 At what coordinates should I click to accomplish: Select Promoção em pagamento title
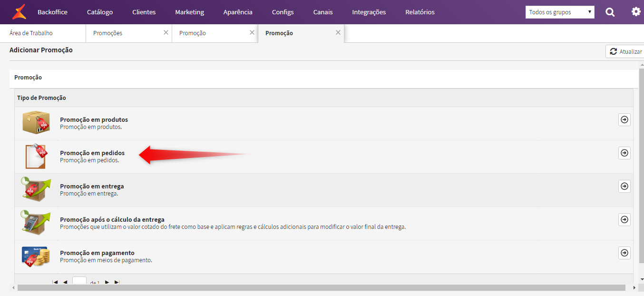97,253
